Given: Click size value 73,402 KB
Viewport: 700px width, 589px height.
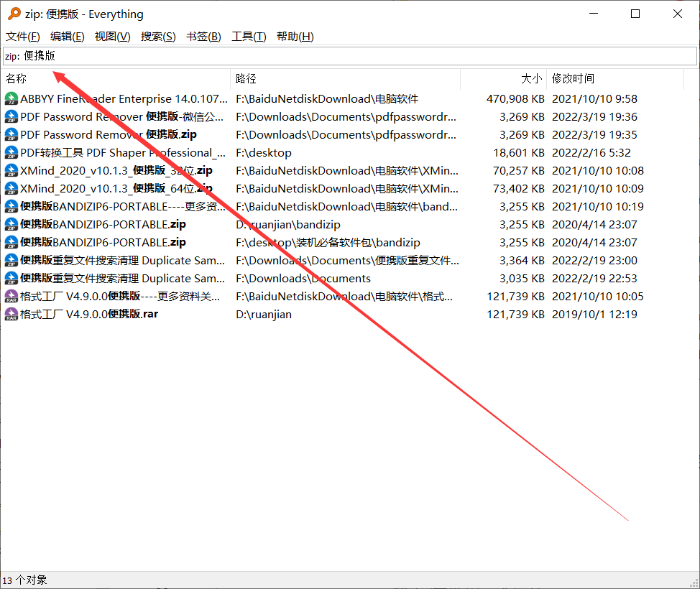Looking at the screenshot, I should 519,189.
